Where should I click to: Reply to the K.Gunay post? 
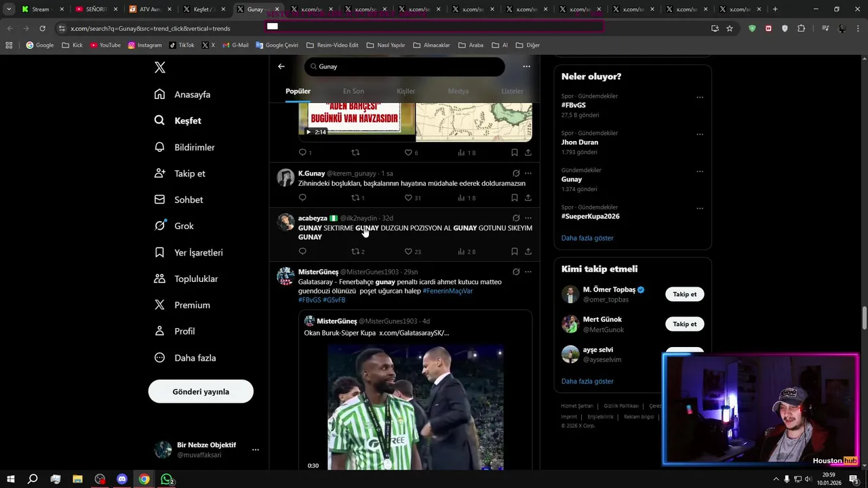click(x=302, y=198)
